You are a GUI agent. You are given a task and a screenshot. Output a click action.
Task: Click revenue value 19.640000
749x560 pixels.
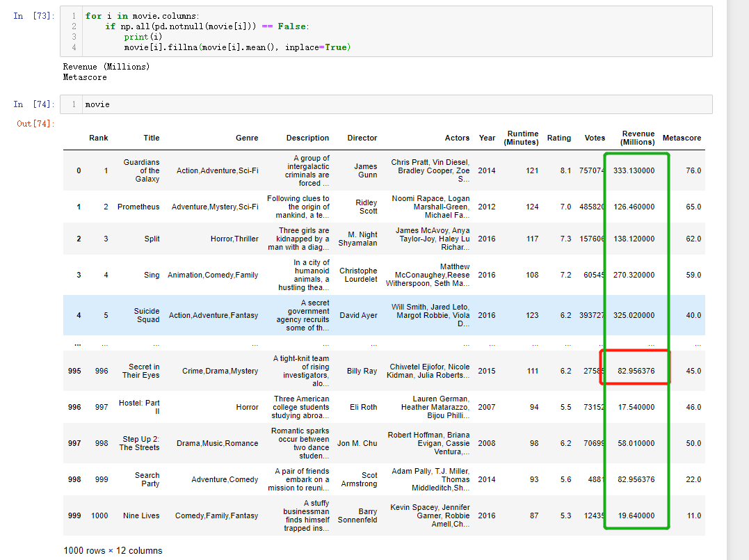(x=636, y=515)
